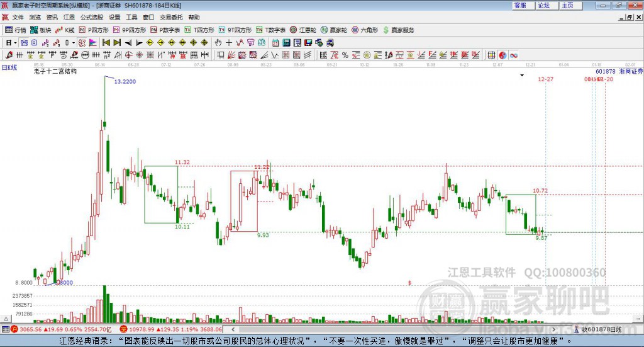Click Shanghai index 3065.56 status entry
Screen dimensions: 644x347
click(61, 329)
